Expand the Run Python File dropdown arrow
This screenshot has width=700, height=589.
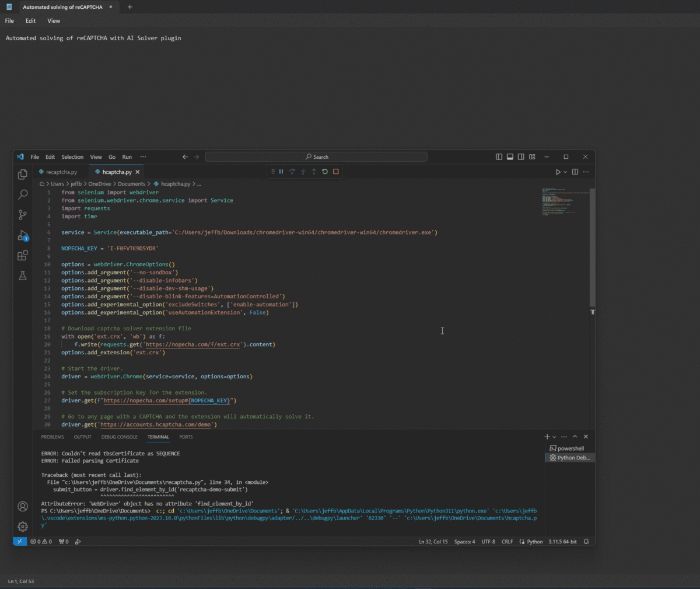(565, 172)
